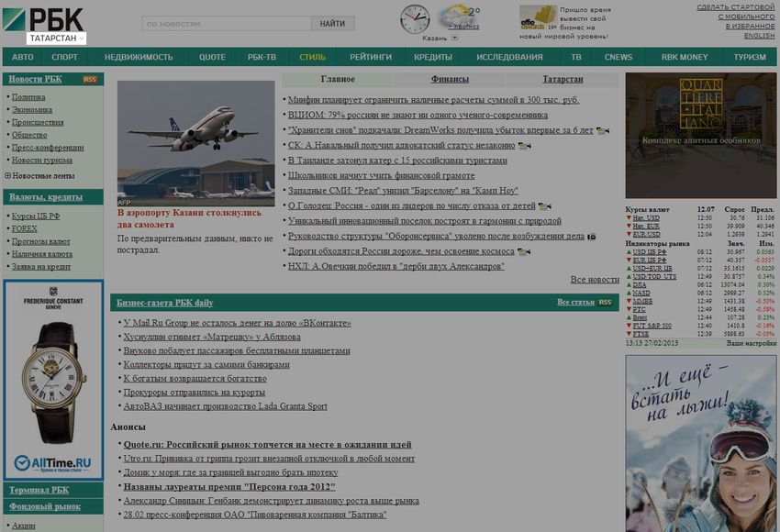Open the Татарстан region dropdown

(x=56, y=39)
